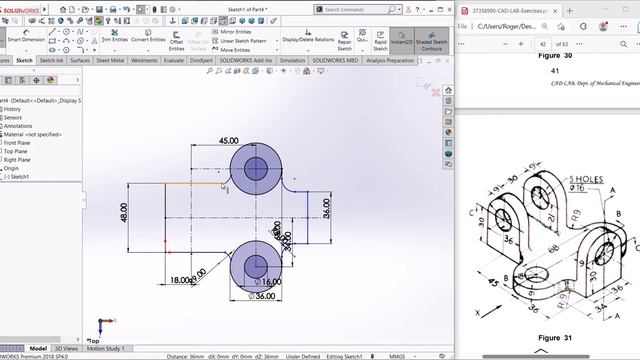Screen dimensions: 640x360
Task: Open the Smart Dimension dropdown arrow
Action: coord(26,50)
